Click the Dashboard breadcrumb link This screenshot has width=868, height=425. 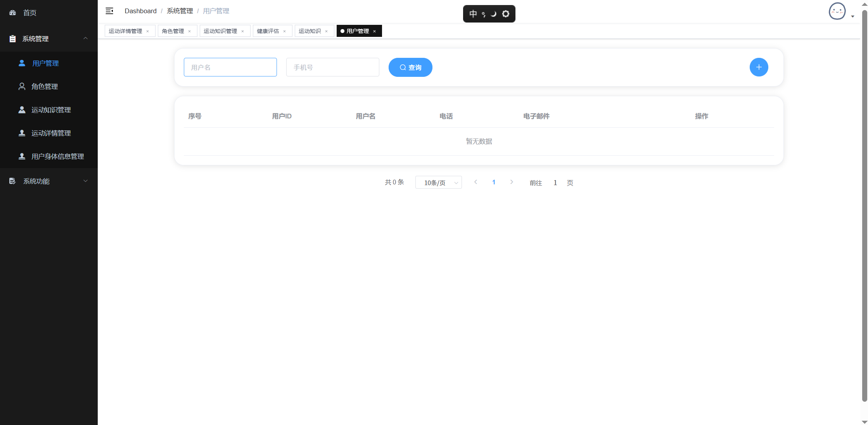tap(140, 11)
